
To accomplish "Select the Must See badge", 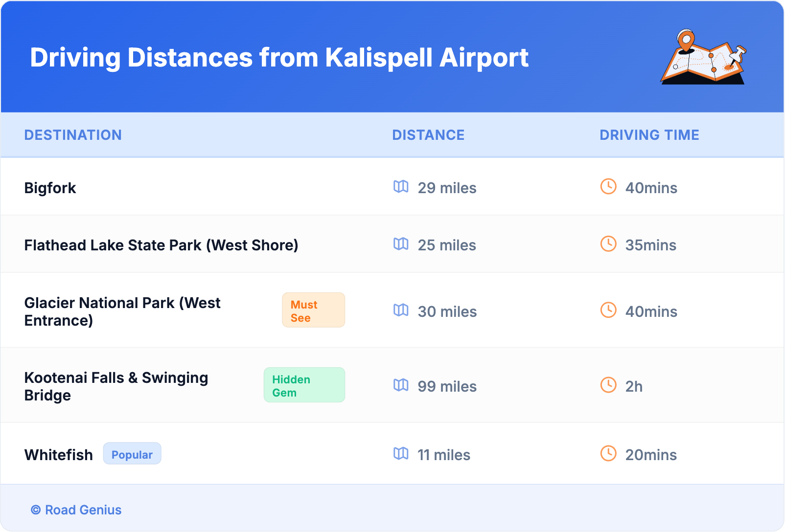I will 313,310.
